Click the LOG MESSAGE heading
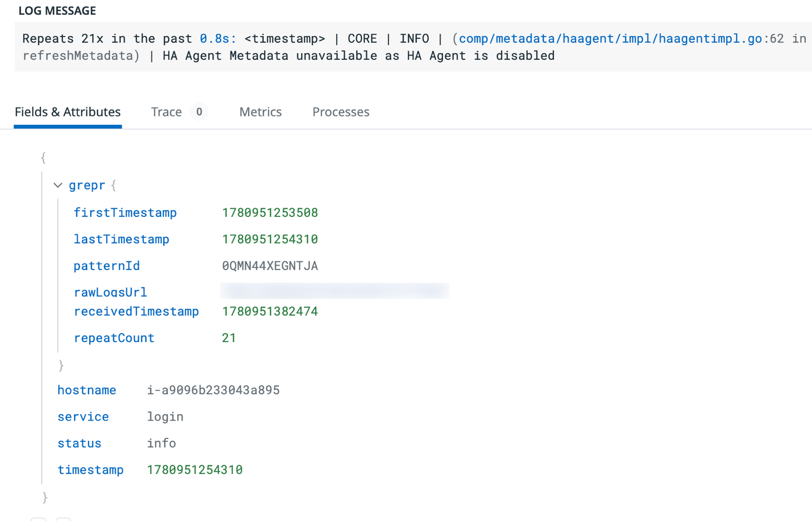Image resolution: width=812 pixels, height=521 pixels. click(x=57, y=11)
